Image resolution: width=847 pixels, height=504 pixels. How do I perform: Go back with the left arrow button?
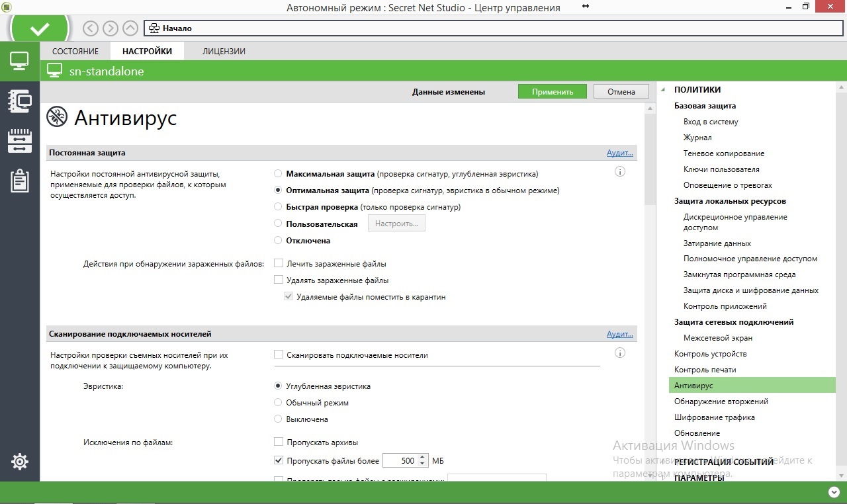[x=91, y=28]
